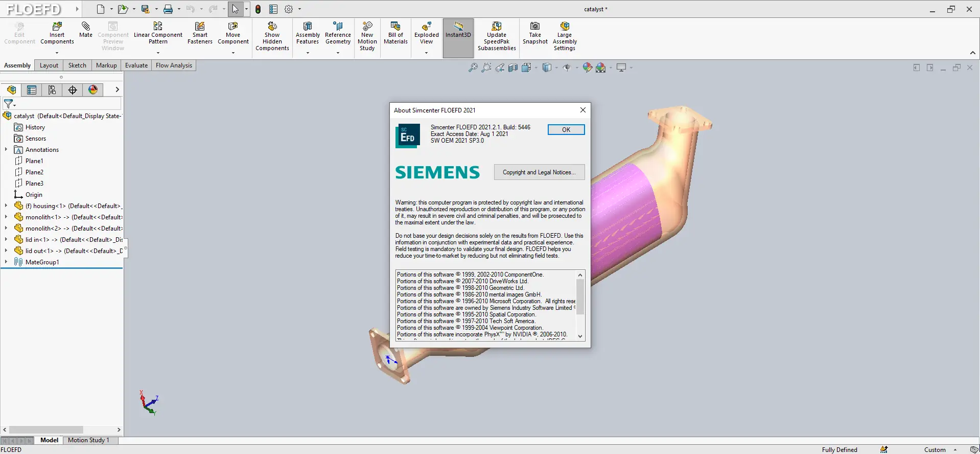980x454 pixels.
Task: Click the Exploded View tool
Action: tap(426, 34)
